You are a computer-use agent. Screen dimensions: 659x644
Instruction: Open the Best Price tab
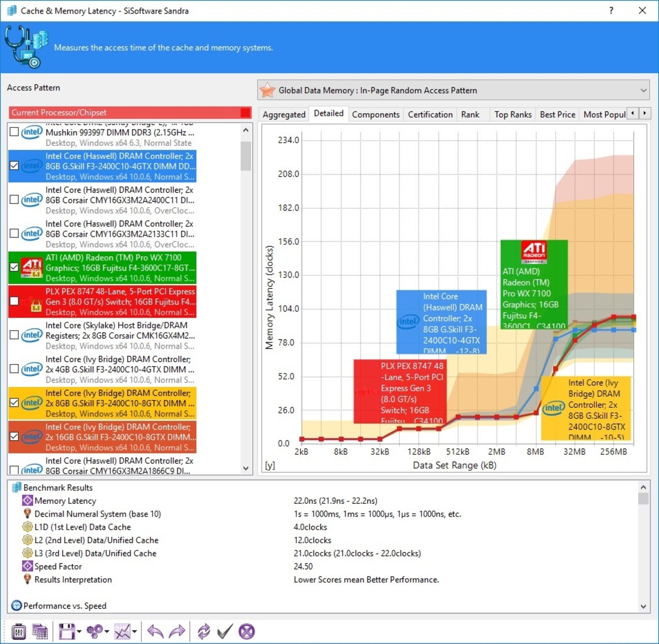click(x=557, y=114)
